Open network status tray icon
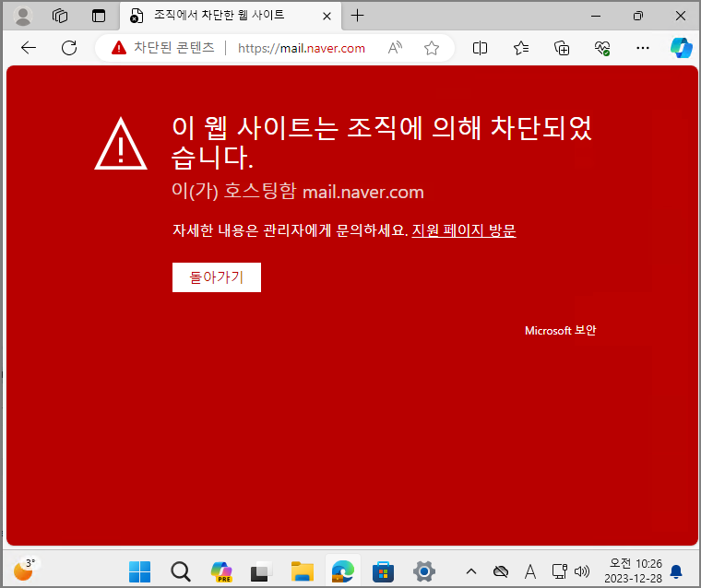 click(559, 571)
